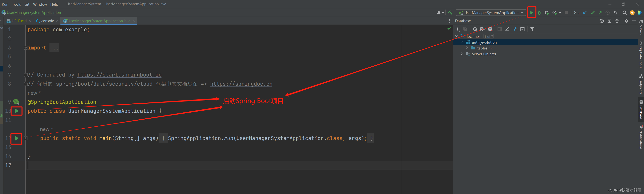The width and height of the screenshot is (644, 194).
Task: Open the Notifications side panel
Action: (x=641, y=137)
